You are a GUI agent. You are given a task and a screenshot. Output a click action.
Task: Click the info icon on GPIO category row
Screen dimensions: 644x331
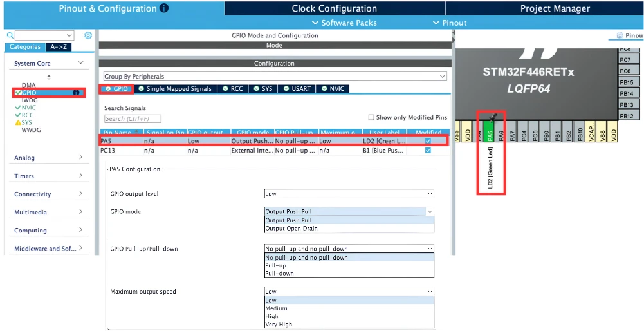76,93
